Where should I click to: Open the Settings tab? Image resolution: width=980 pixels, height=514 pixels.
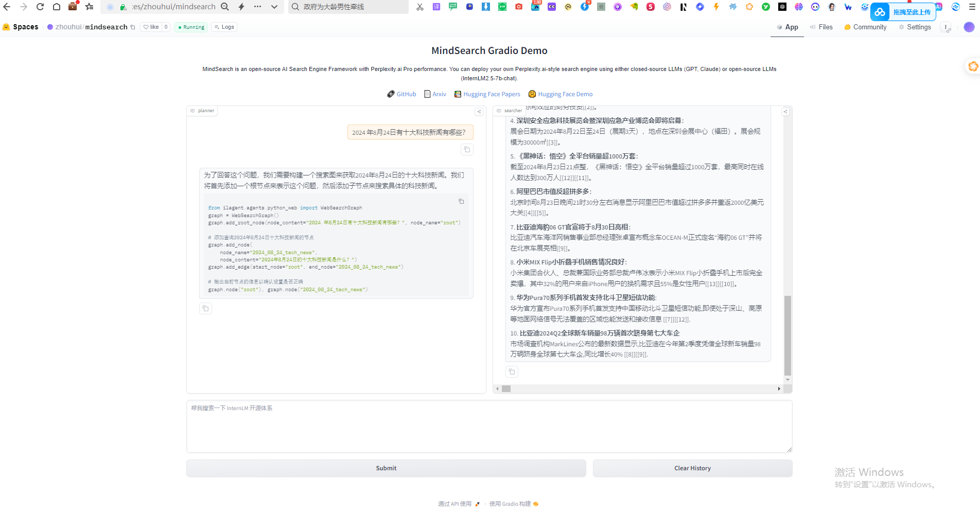click(915, 27)
